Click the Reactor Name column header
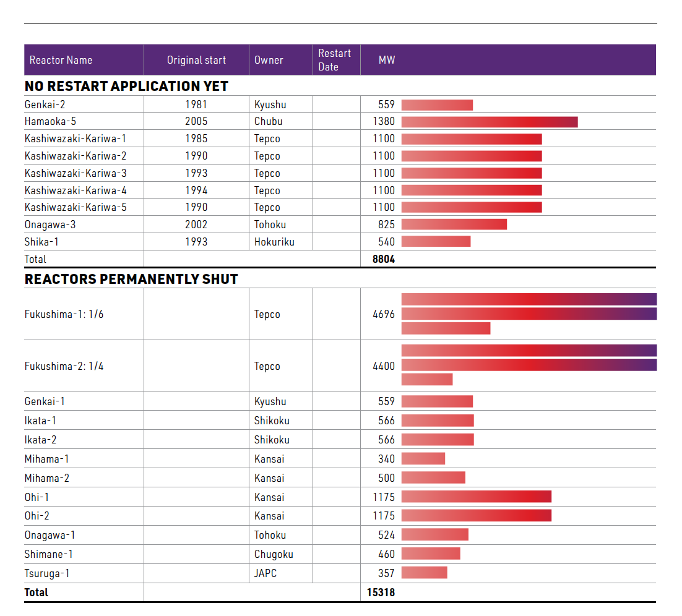 click(x=61, y=60)
